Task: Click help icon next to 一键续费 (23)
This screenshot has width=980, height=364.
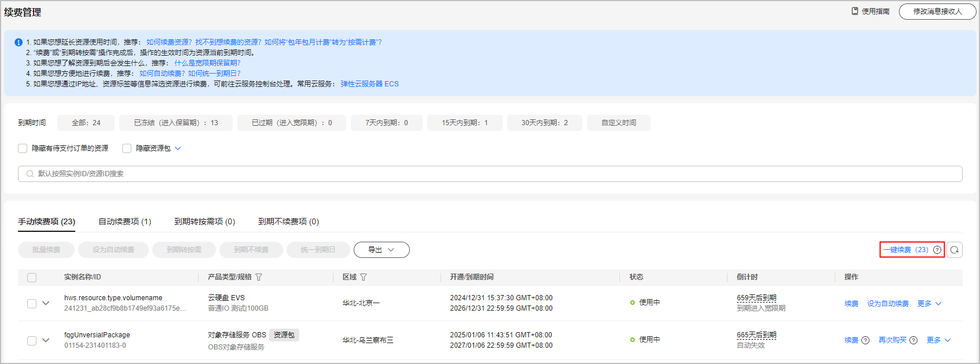Action: click(x=937, y=250)
